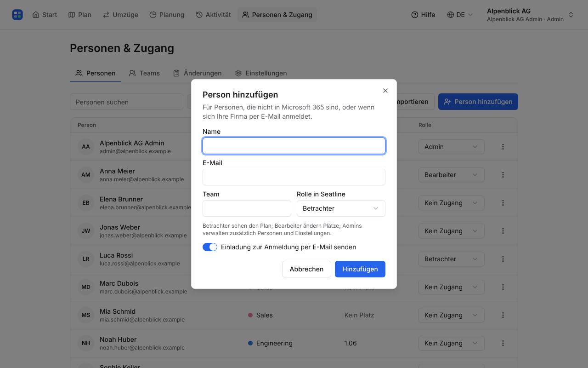This screenshot has height=368, width=588.
Task: Expand the Alpenblick AG account switcher
Action: coord(530,15)
